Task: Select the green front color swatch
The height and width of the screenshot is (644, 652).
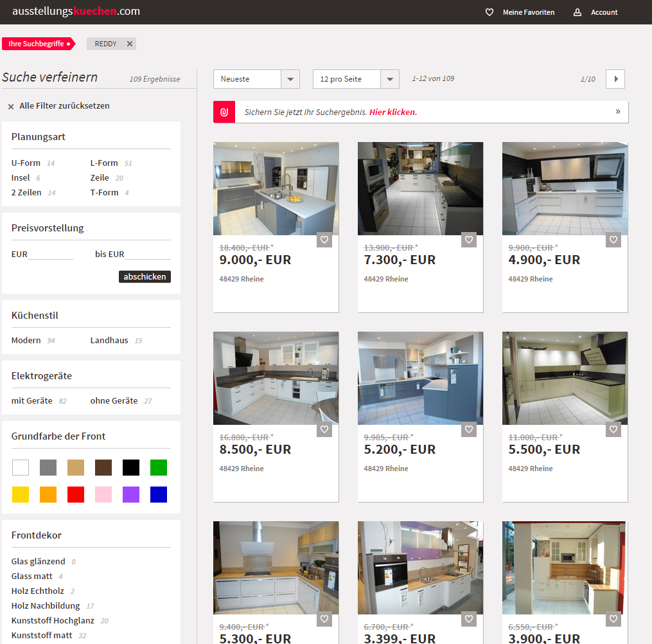Action: 159,468
